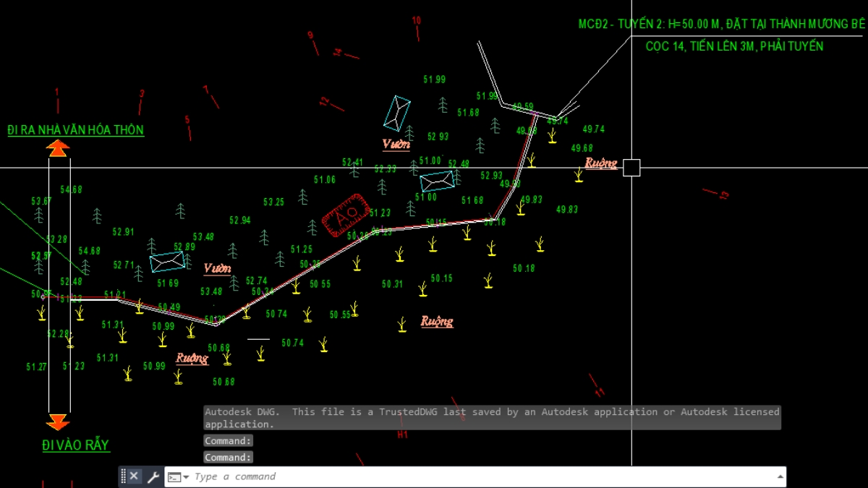Pick the cyan house symbol above 51.00

point(438,181)
